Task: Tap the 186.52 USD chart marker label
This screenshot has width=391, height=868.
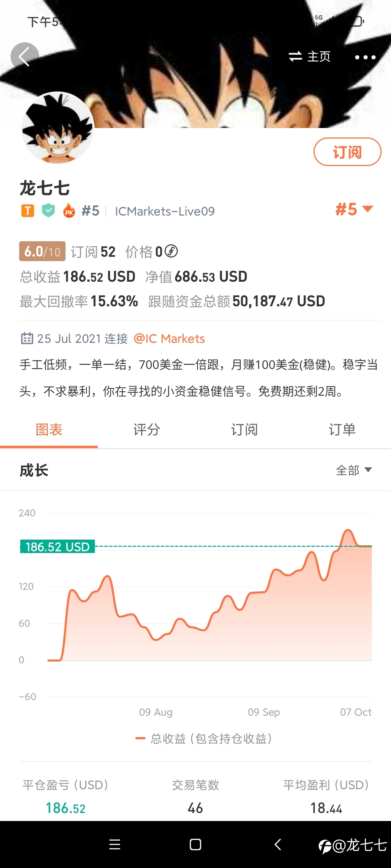Action: pos(58,546)
